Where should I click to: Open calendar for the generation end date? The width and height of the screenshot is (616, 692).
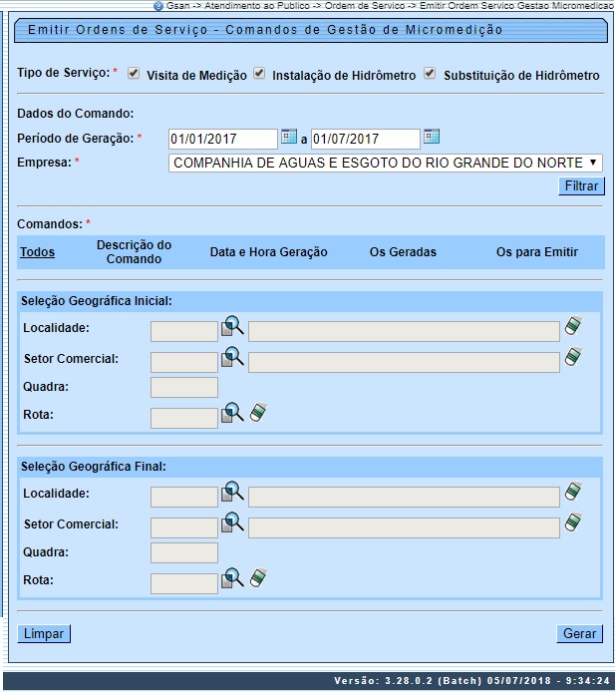(432, 137)
